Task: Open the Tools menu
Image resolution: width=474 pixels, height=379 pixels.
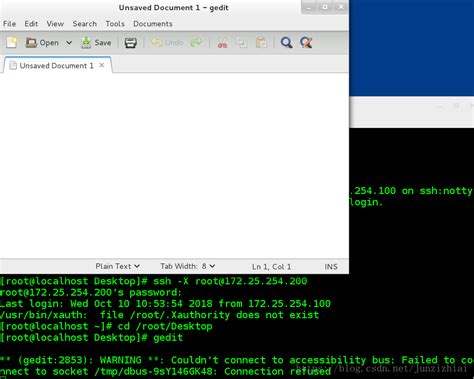Action: [x=115, y=24]
